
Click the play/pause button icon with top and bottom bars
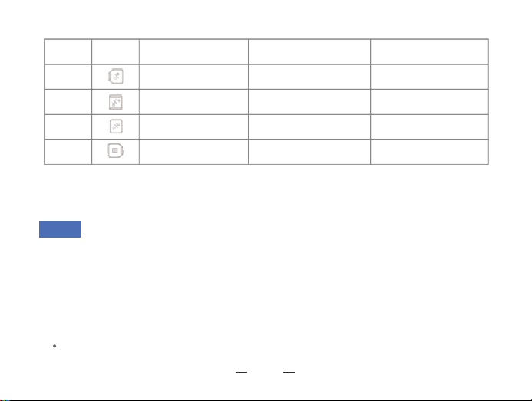[x=116, y=102]
